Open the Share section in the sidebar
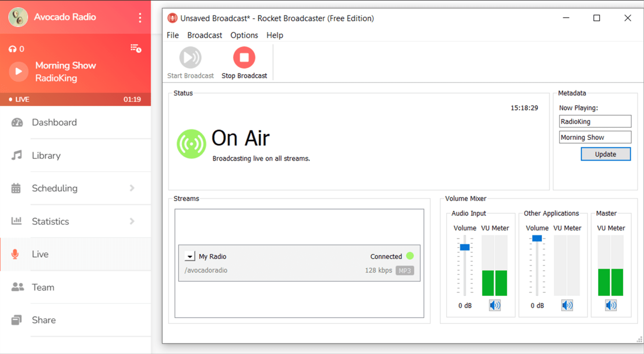The image size is (644, 354). (x=43, y=320)
